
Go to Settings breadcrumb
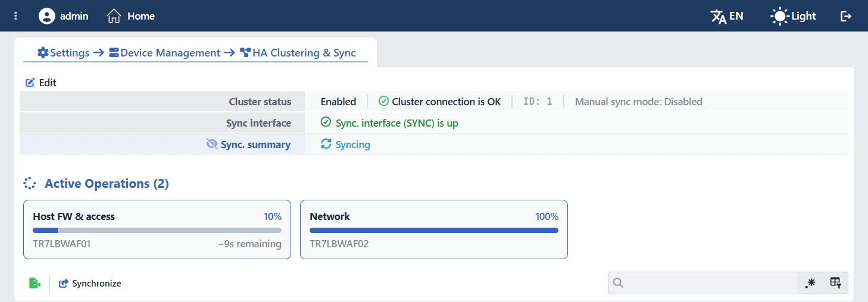point(70,53)
